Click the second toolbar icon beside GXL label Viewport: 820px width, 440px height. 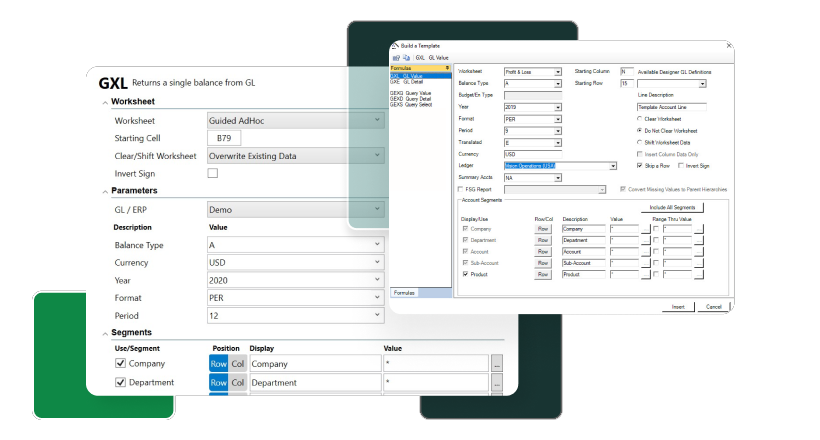407,59
